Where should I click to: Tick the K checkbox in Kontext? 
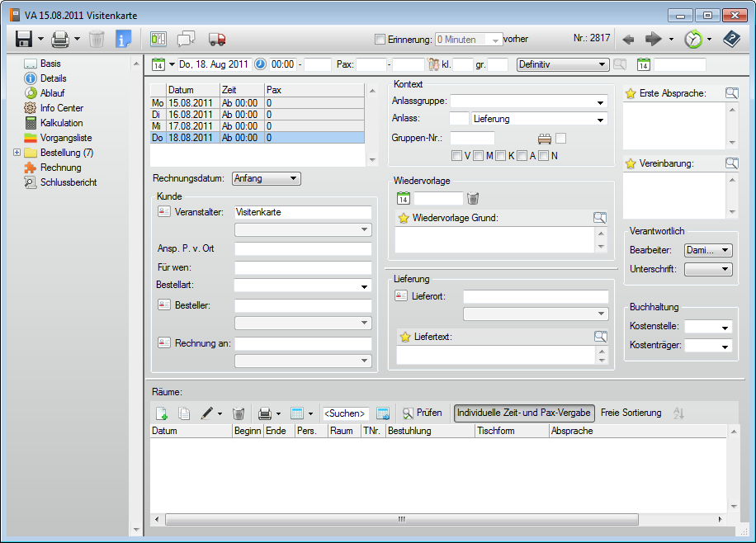pyautogui.click(x=500, y=156)
